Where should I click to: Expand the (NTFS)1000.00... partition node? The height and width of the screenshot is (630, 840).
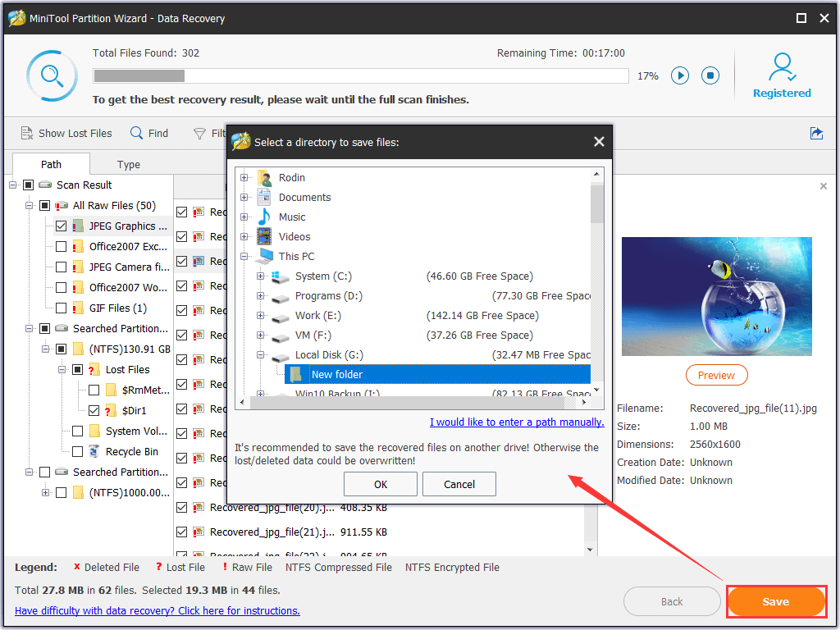[x=46, y=492]
